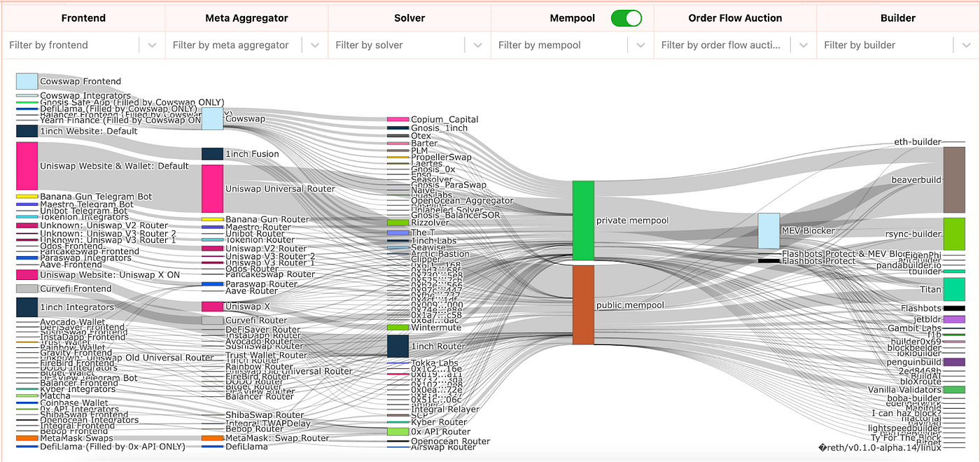Select the Solver column header

[x=409, y=18]
